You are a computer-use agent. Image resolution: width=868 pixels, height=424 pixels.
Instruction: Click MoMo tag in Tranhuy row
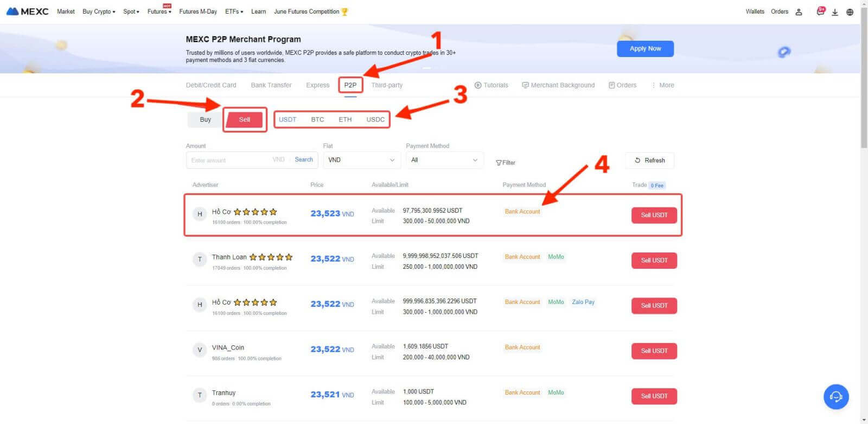[556, 393]
